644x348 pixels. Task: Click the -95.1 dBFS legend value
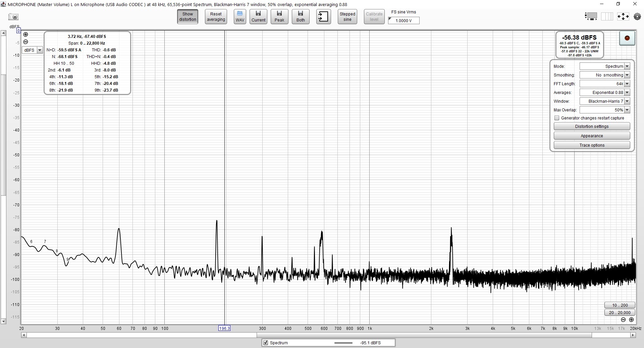(x=370, y=343)
